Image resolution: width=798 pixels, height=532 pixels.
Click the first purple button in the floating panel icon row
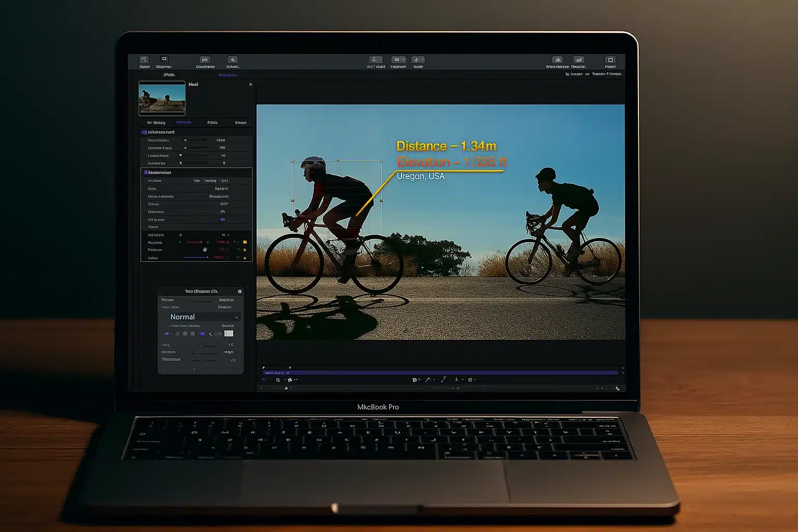167,334
